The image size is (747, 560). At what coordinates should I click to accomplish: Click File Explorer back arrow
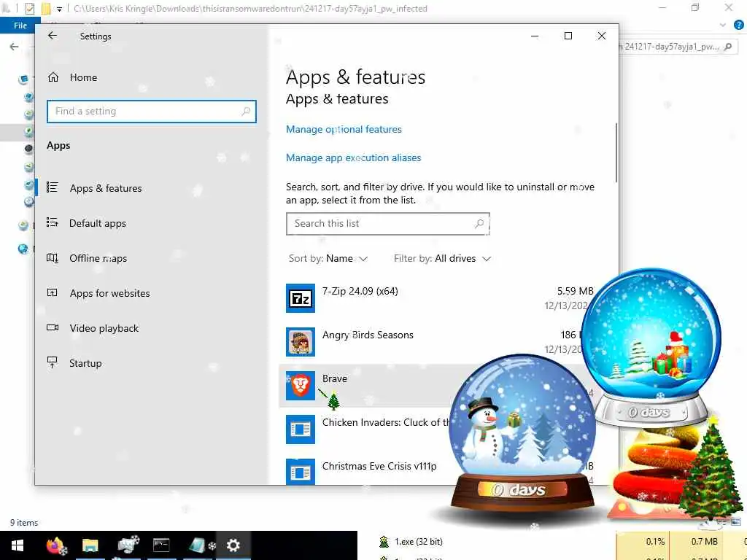coord(15,46)
